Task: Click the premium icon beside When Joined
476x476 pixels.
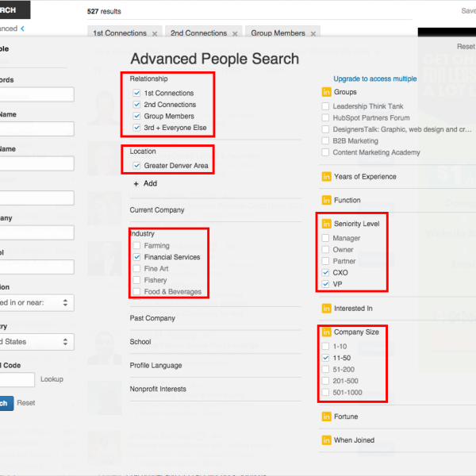Action: point(326,440)
